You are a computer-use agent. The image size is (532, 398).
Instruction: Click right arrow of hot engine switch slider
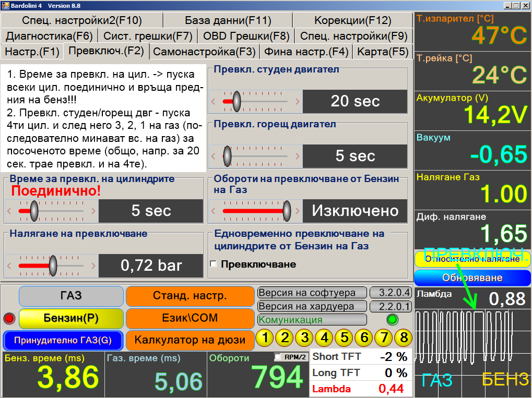(297, 156)
